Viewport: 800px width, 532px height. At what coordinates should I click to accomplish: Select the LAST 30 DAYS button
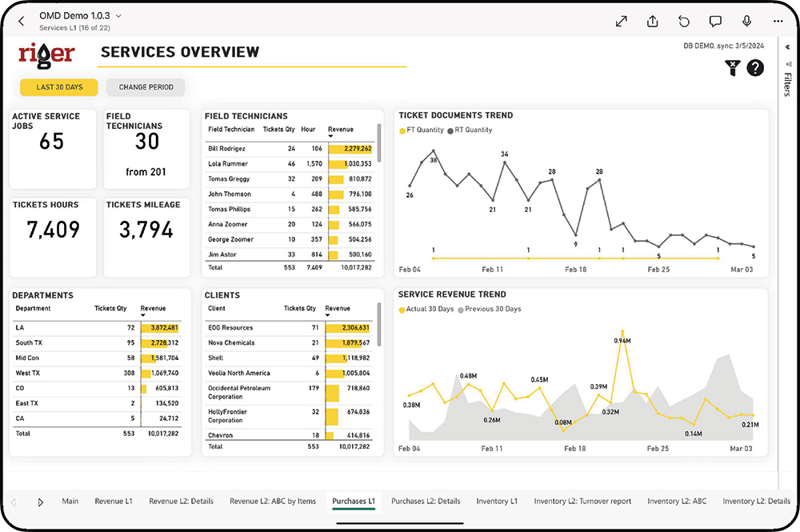[58, 87]
